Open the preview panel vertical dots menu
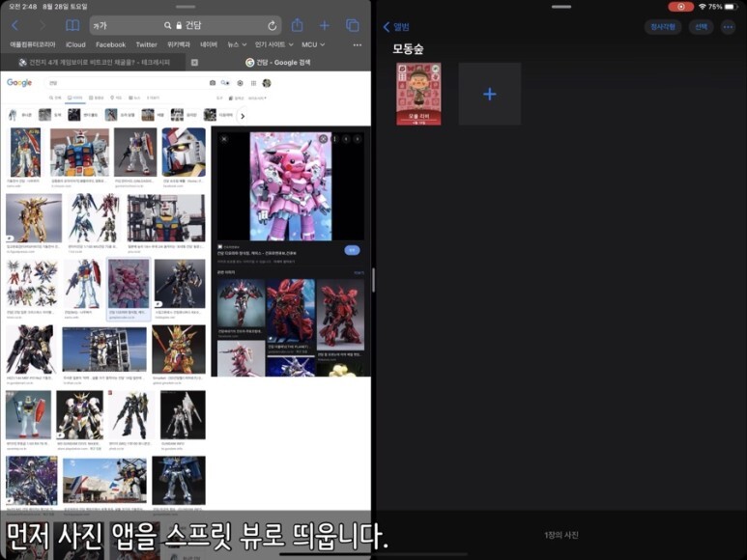This screenshot has height=560, width=747. [x=335, y=139]
